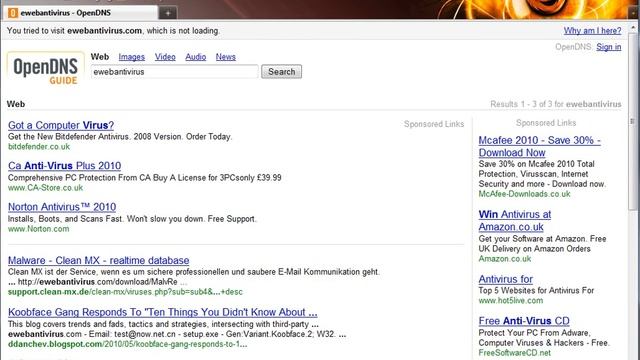Open 'Mcafee 2010 - Save 30%' ad link
640x360 pixels.
pos(540,146)
